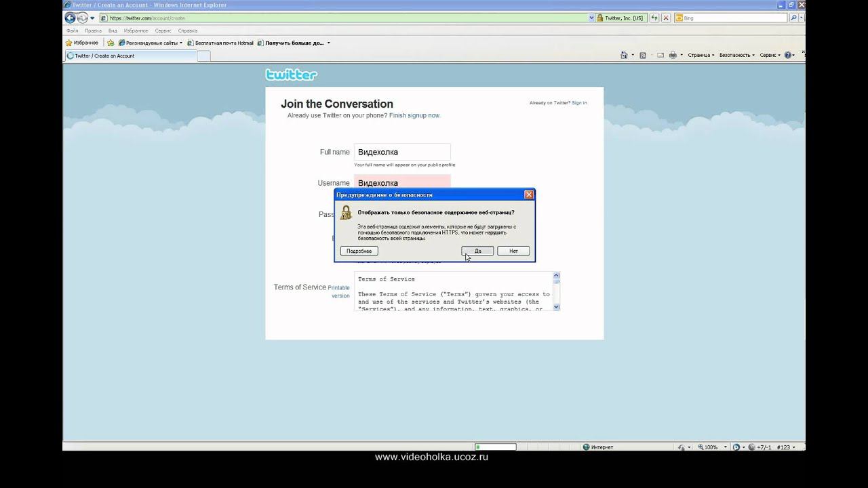This screenshot has height=488, width=868.
Task: Click the add to favorites bar icon
Action: pos(111,43)
